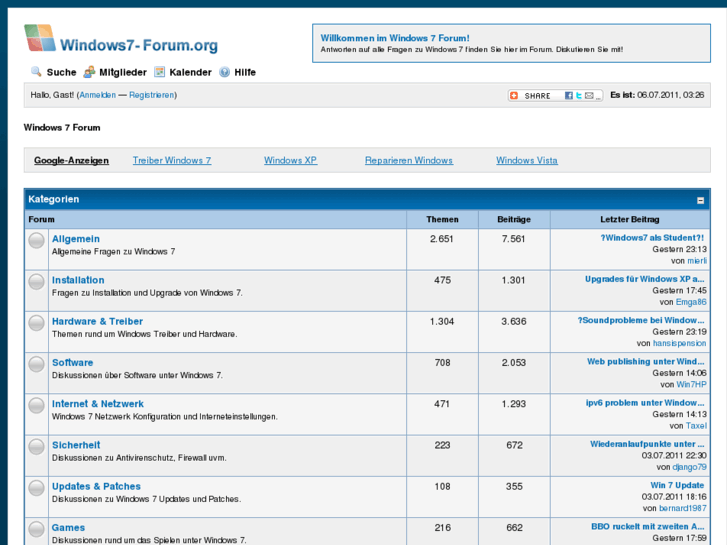Click the 'Willkommen im Windows 7 Forum!' heading
The width and height of the screenshot is (727, 545).
[x=395, y=38]
